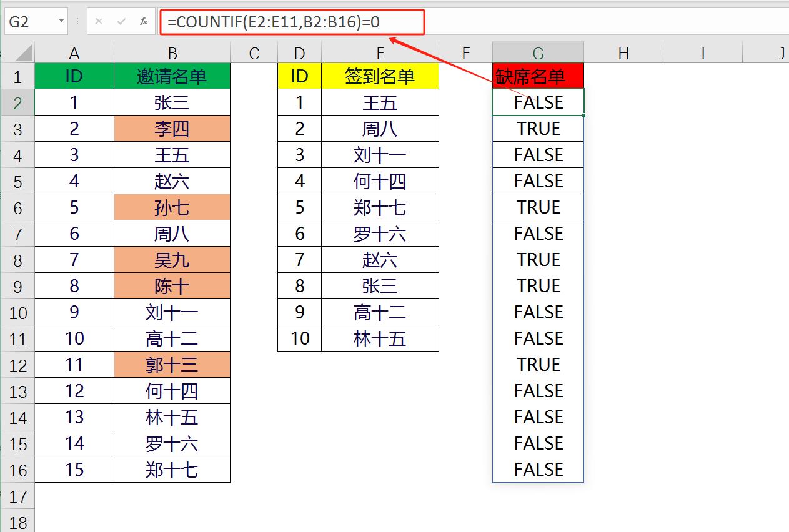Select highlighted cell 李四
789x532 pixels.
click(172, 129)
